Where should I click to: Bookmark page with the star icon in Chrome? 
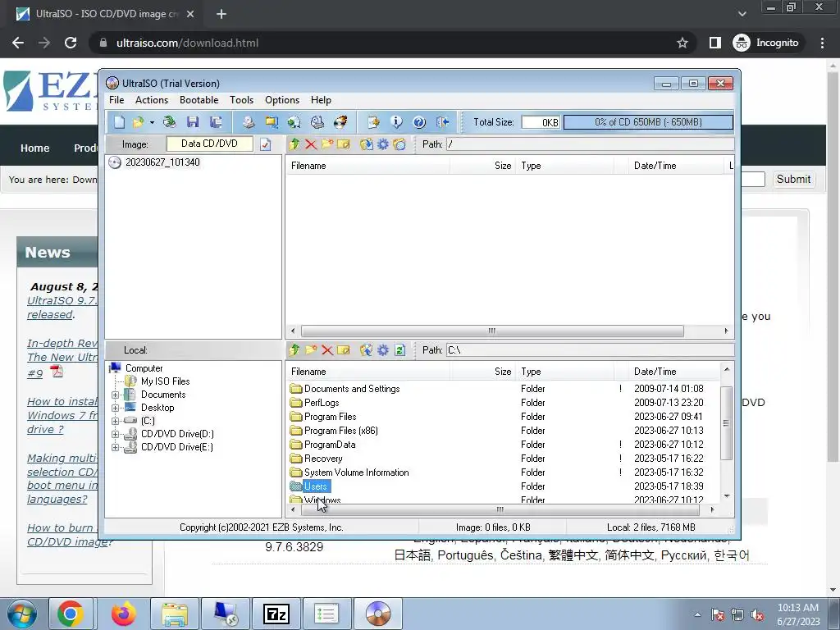(682, 43)
